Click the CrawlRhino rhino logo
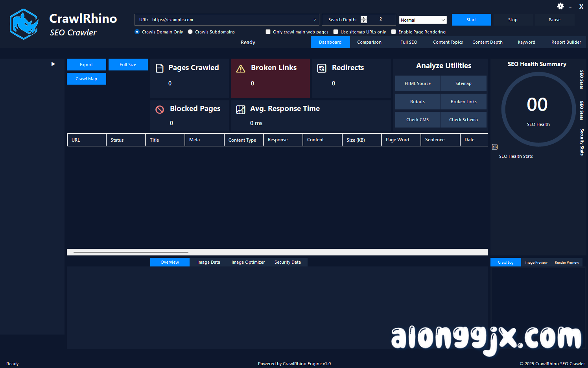 pos(24,24)
